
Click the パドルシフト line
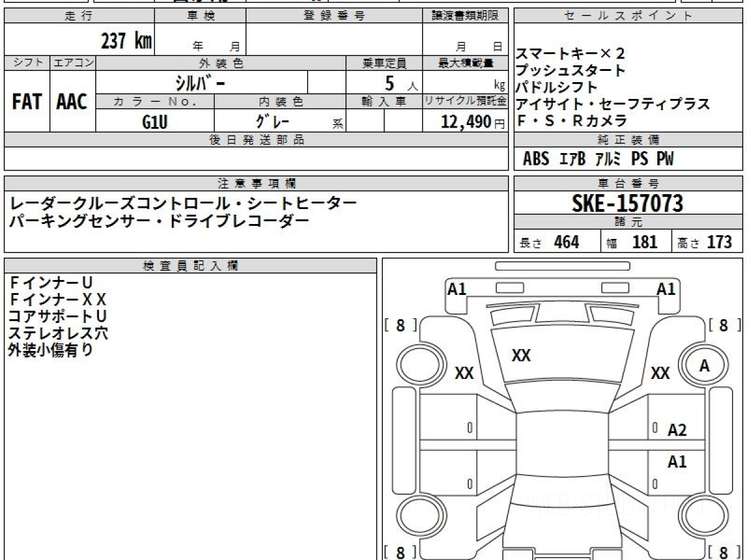[557, 87]
